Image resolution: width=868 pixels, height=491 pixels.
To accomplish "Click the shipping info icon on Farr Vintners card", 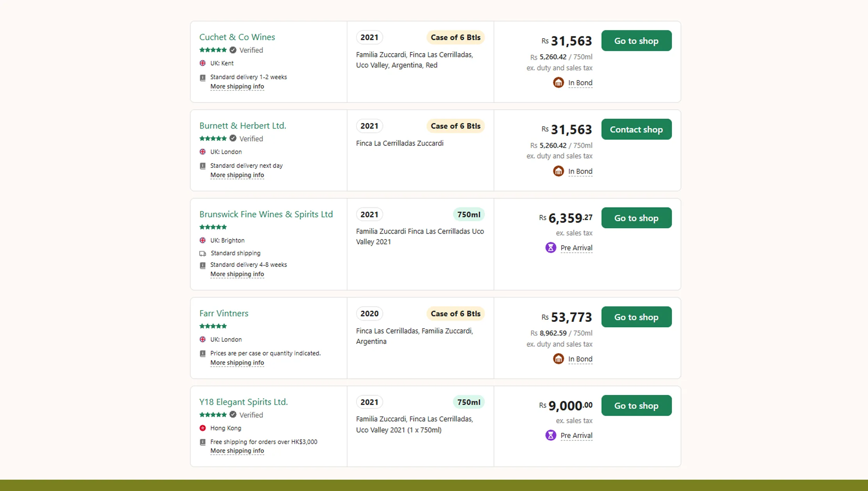I will click(x=203, y=354).
